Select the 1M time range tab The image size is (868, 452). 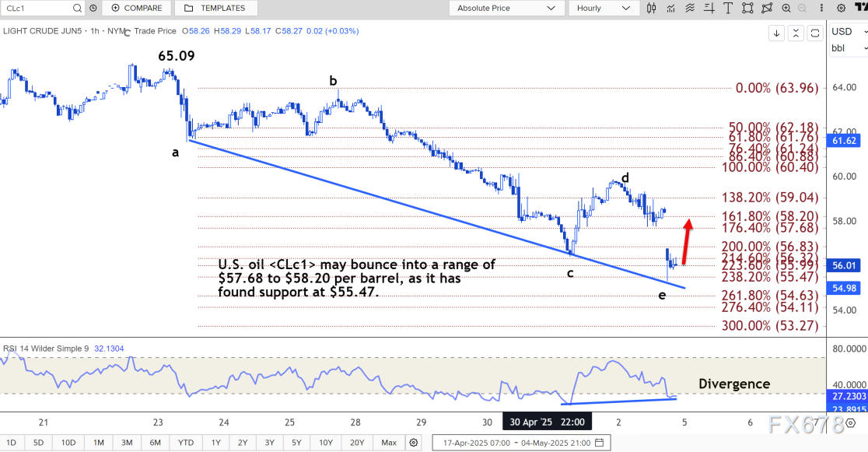tap(99, 443)
